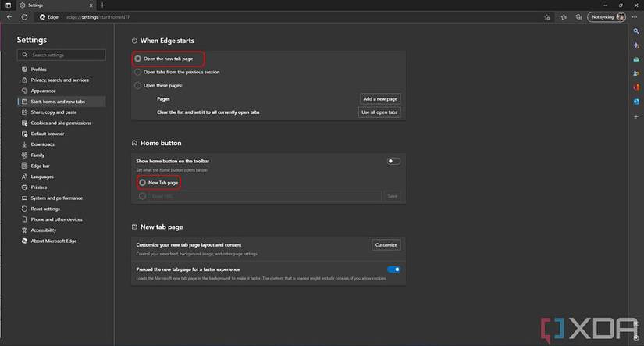The width and height of the screenshot is (644, 346).
Task: Click the Family icon in the sidebar
Action: click(24, 155)
